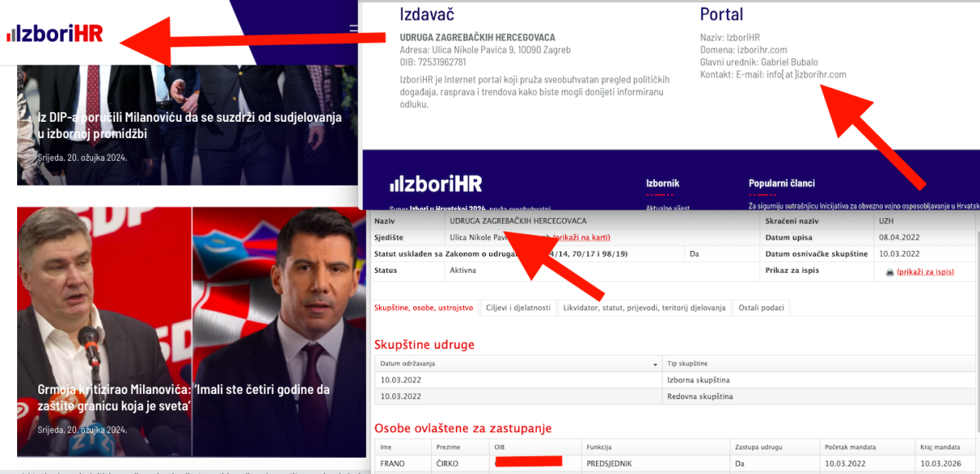The height and width of the screenshot is (474, 980).
Task: Click the prikaži na karti link
Action: (x=581, y=238)
